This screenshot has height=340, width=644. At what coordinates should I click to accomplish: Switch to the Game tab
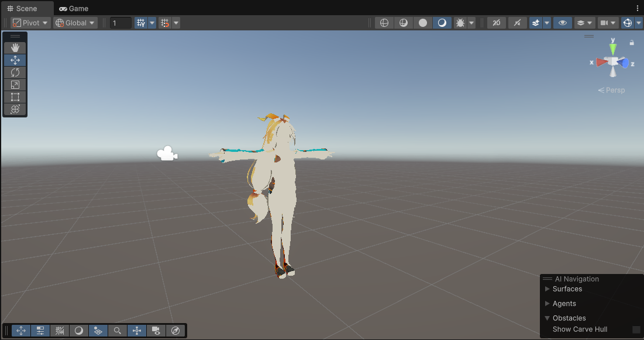[x=74, y=8]
